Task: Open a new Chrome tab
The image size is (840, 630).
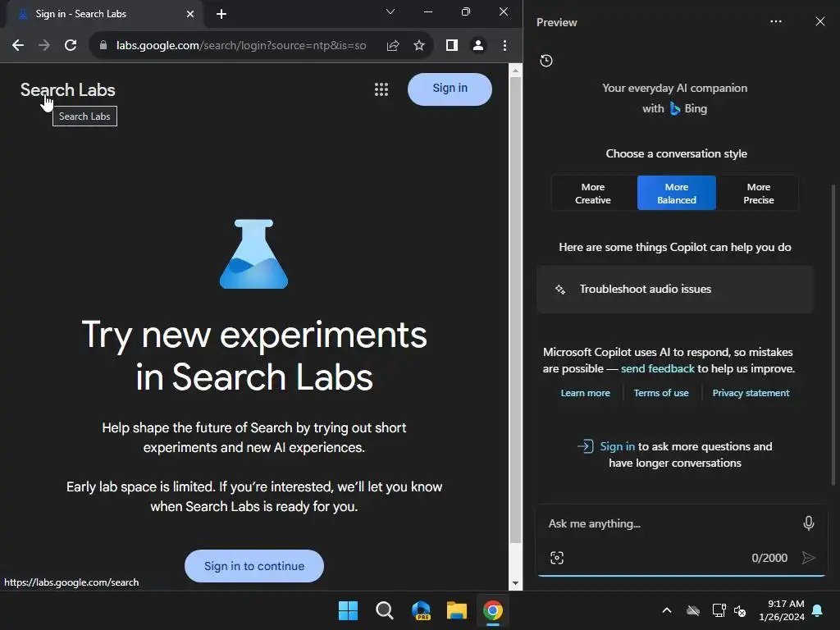Action: [x=221, y=14]
